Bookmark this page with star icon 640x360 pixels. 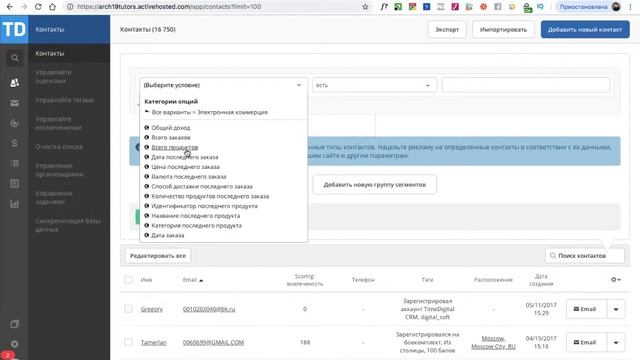tap(365, 7)
